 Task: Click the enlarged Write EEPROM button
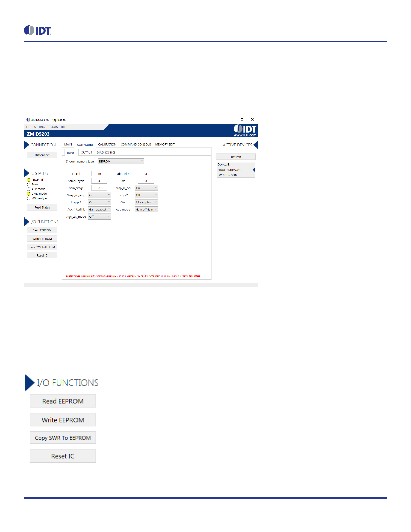pyautogui.click(x=63, y=420)
